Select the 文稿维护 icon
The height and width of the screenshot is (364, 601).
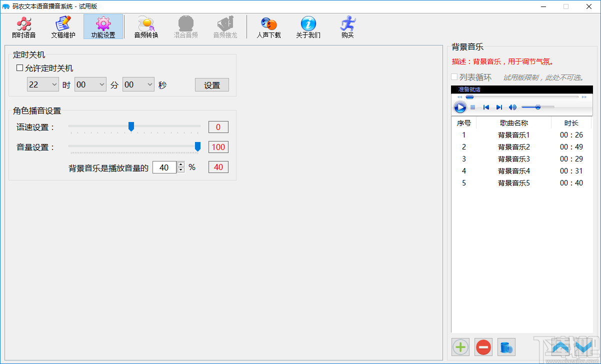point(63,27)
